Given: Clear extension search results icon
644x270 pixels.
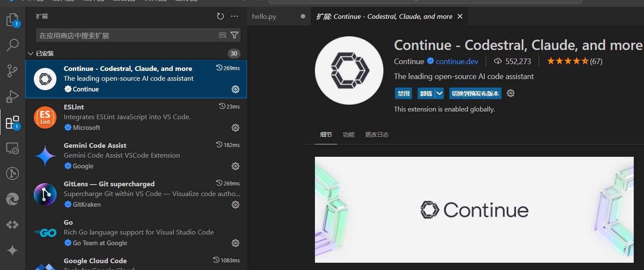Looking at the screenshot, I should point(223,35).
